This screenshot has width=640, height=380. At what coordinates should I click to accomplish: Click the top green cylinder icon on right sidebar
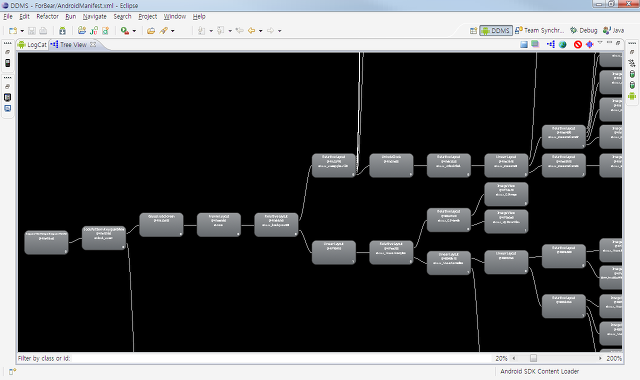coord(632,74)
